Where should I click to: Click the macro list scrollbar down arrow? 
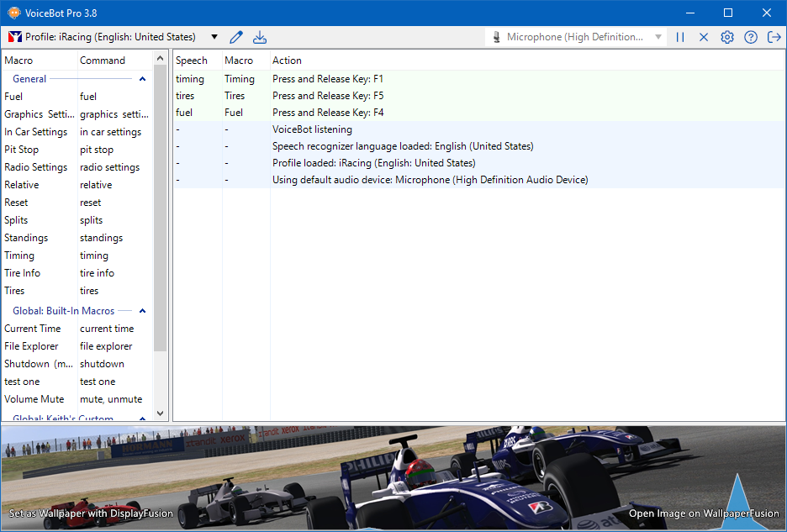click(161, 415)
